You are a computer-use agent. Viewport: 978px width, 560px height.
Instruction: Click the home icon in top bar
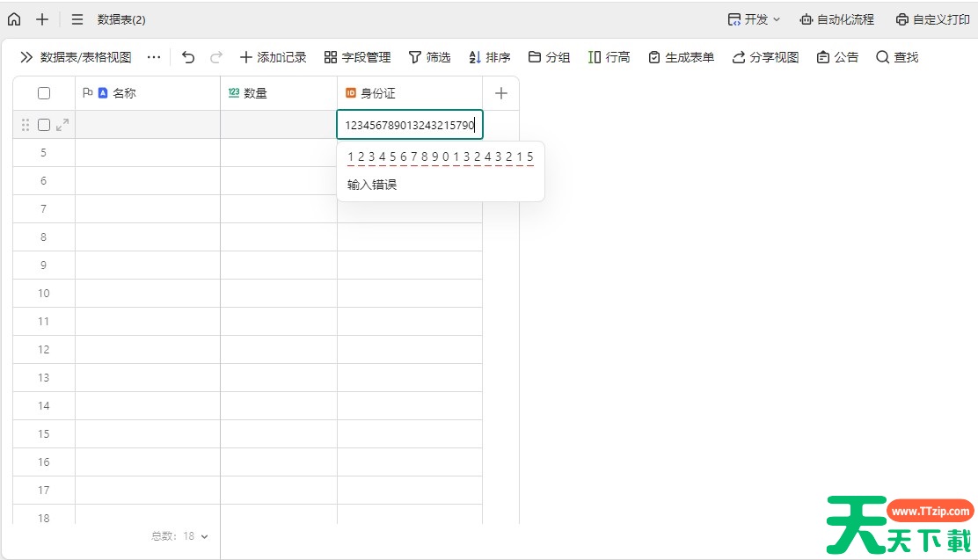click(x=14, y=19)
